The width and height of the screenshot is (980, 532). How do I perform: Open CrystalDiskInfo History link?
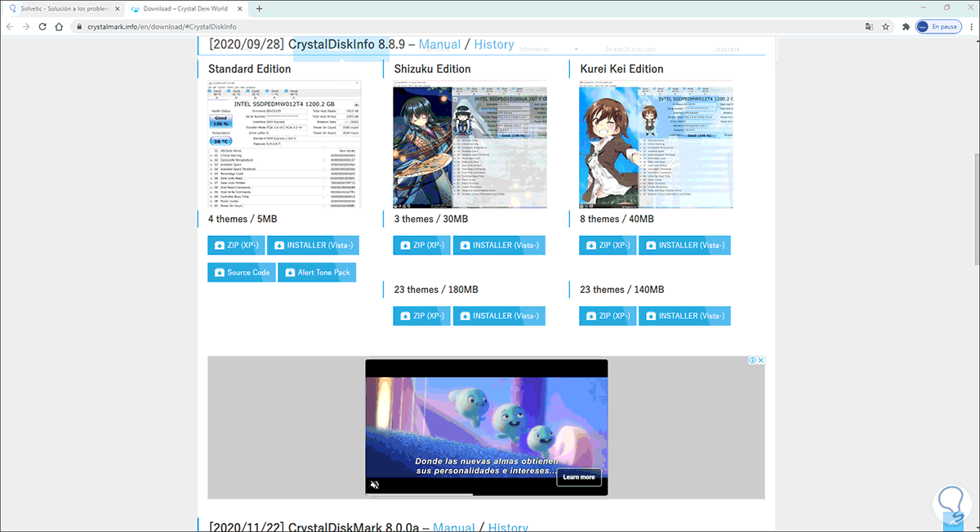(494, 44)
